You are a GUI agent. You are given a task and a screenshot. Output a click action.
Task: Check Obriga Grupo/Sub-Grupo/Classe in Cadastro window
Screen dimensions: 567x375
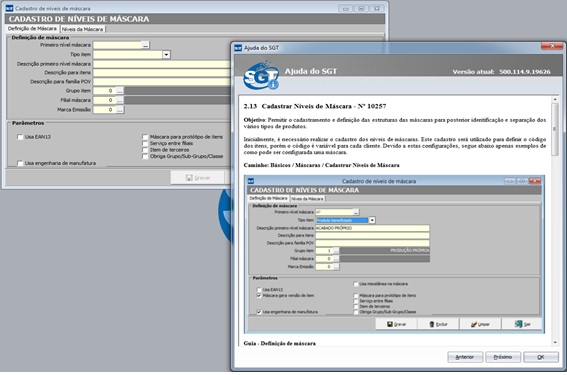point(145,156)
